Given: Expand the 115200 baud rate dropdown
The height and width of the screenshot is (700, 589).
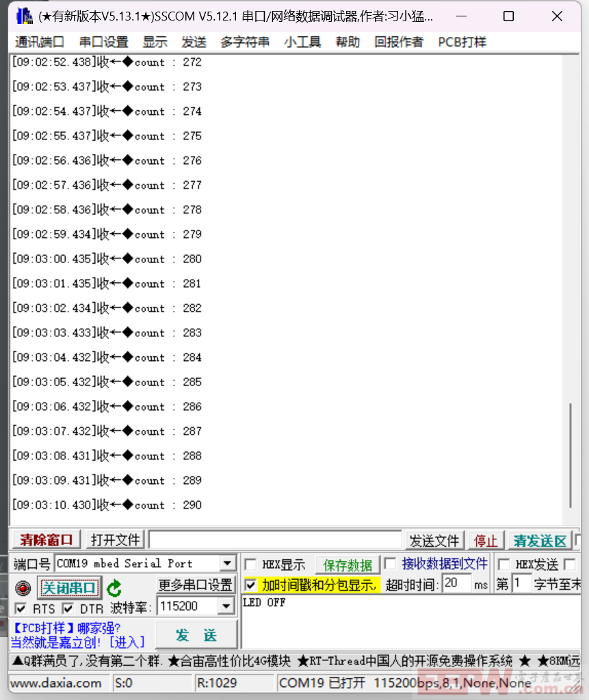Looking at the screenshot, I should click(x=226, y=606).
